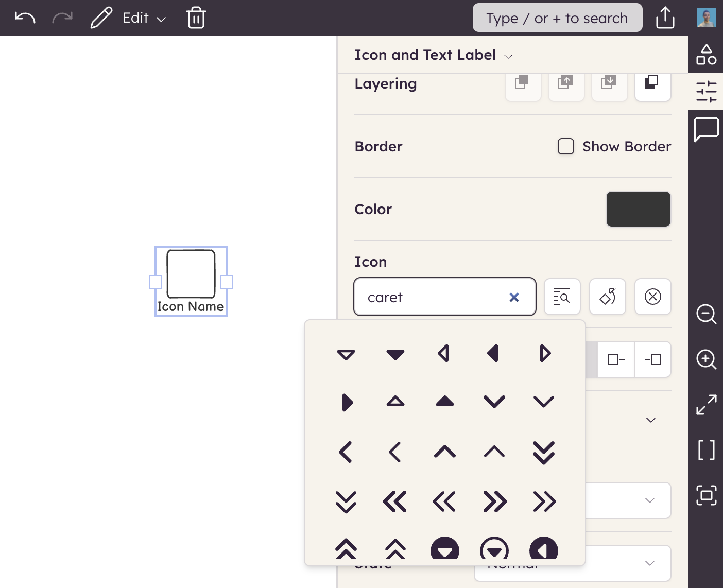
Task: Click the undo arrow icon
Action: point(25,18)
